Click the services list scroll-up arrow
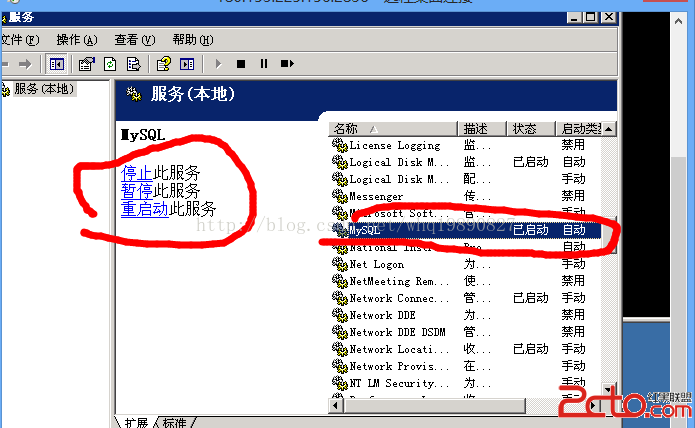 (x=609, y=129)
